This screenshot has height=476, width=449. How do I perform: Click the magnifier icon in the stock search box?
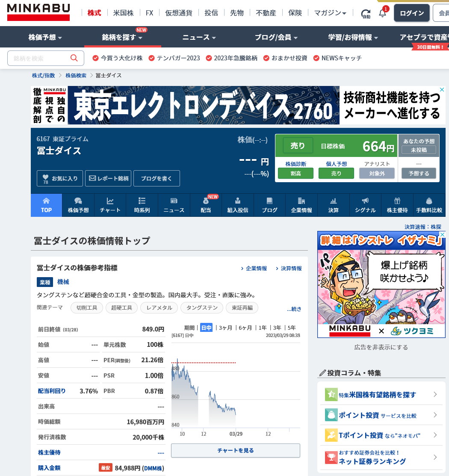pyautogui.click(x=74, y=58)
